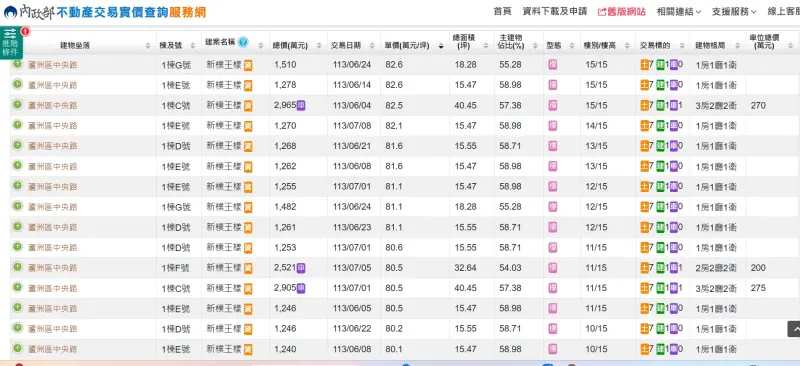Image resolution: width=800 pixels, height=366 pixels.
Task: Expand the 1棟G號 113/06/24 first row green plus
Action: point(18,64)
